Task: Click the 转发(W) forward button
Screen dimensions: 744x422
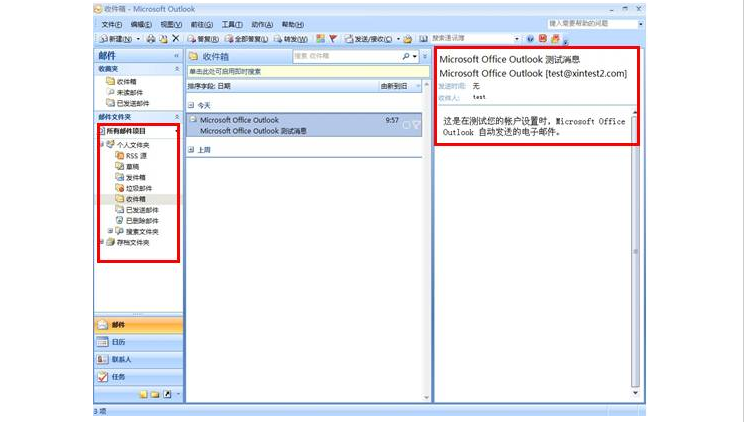Action: point(291,39)
